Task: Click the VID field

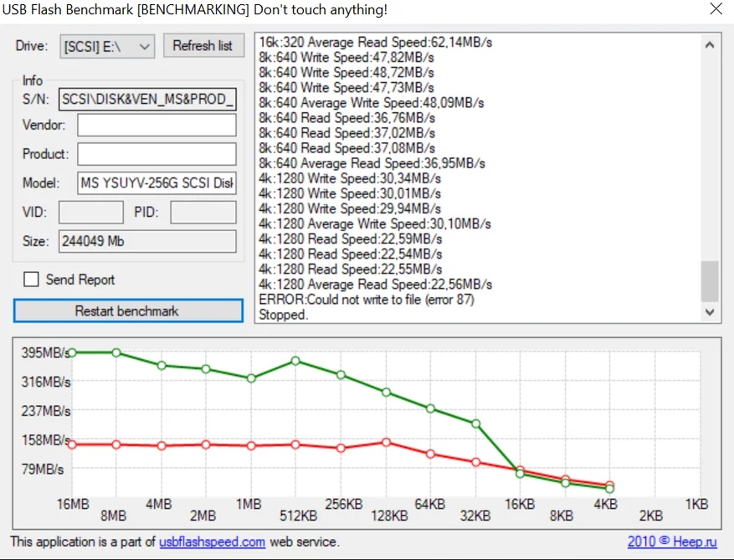Action: pos(91,212)
